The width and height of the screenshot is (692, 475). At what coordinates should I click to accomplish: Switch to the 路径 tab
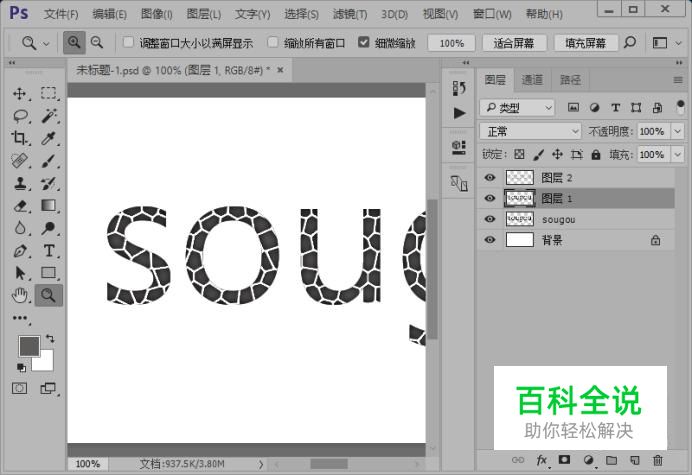coord(570,80)
